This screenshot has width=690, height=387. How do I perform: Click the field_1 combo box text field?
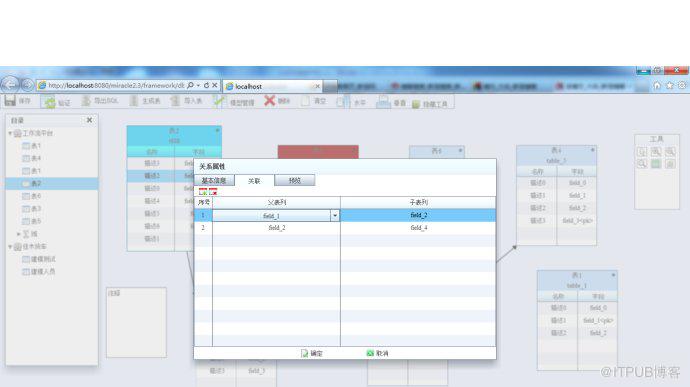[272, 215]
